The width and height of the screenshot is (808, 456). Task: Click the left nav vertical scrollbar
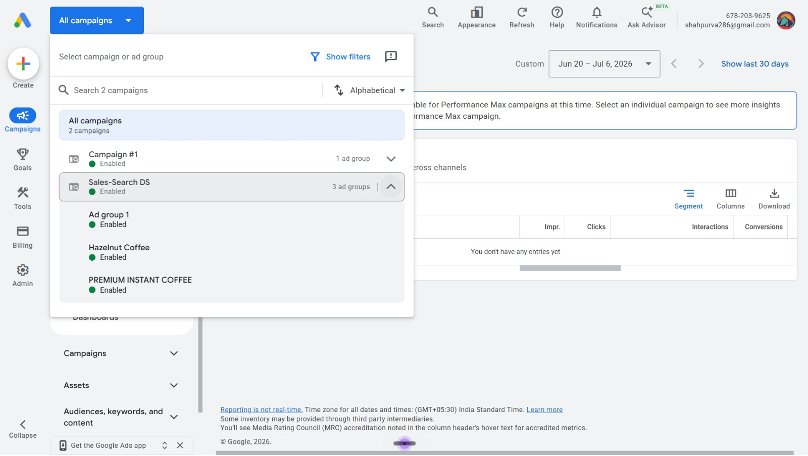pyautogui.click(x=200, y=363)
